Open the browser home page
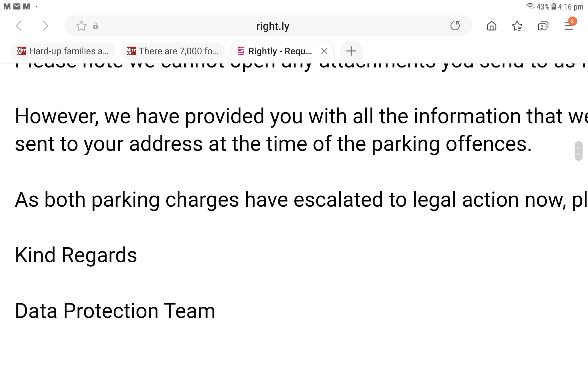This screenshot has height=368, width=588. 492,26
